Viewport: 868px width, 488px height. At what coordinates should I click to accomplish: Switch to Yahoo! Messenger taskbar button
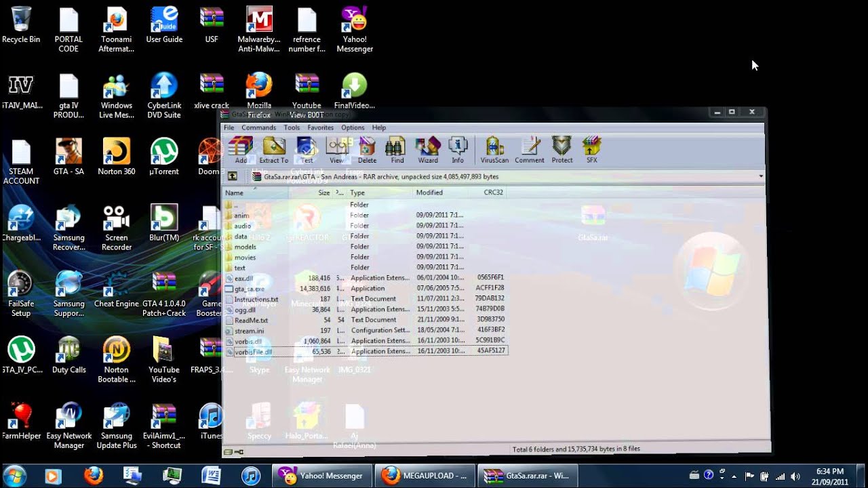tap(323, 476)
